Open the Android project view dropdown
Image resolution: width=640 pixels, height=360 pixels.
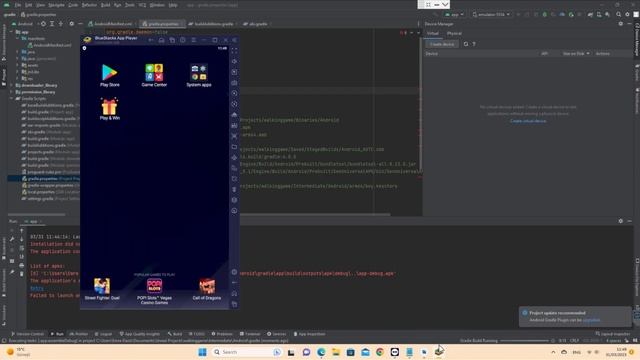click(24, 24)
